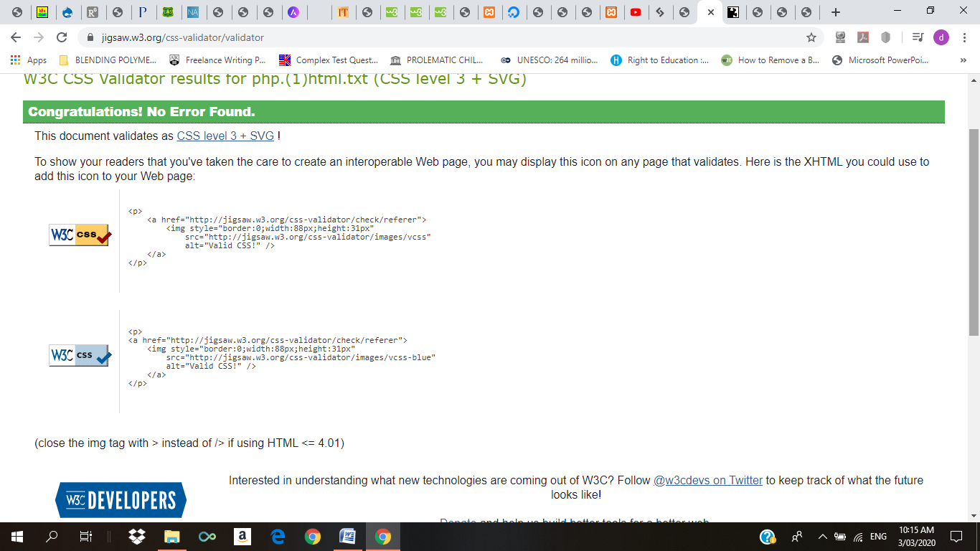Click the Adobe PDF extension icon
This screenshot has height=551, width=980.
863,37
